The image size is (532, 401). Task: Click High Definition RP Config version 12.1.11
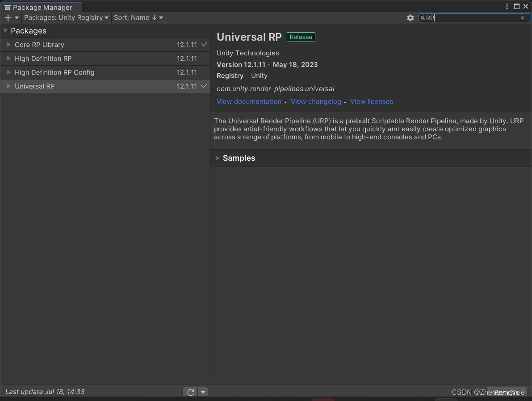click(x=187, y=73)
